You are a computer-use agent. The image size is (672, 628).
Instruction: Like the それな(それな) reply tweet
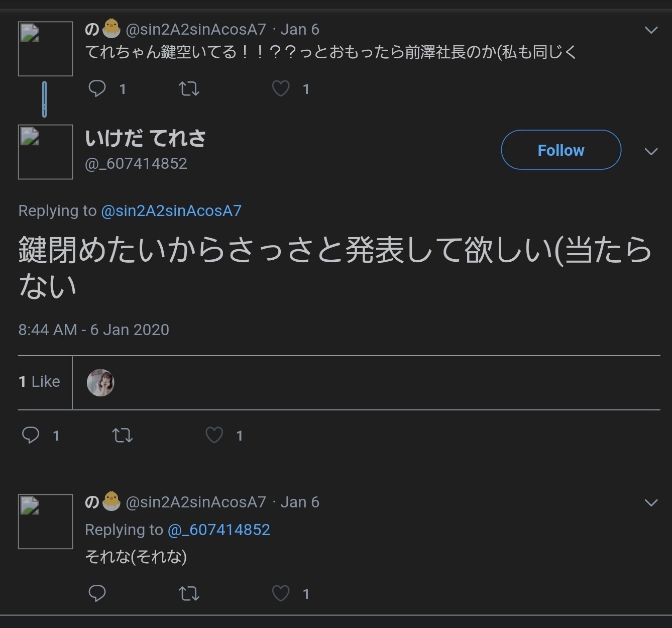(x=281, y=594)
